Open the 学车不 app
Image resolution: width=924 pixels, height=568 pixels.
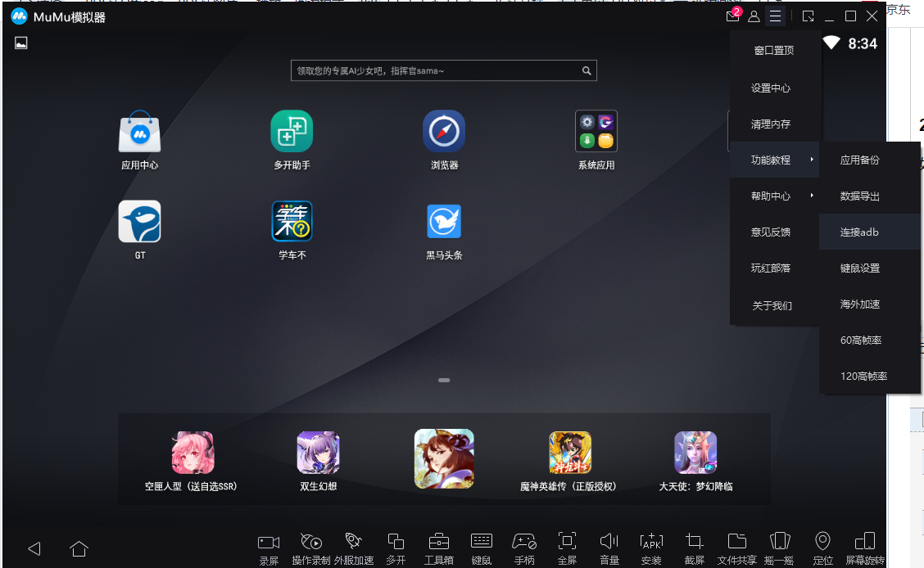pyautogui.click(x=292, y=221)
